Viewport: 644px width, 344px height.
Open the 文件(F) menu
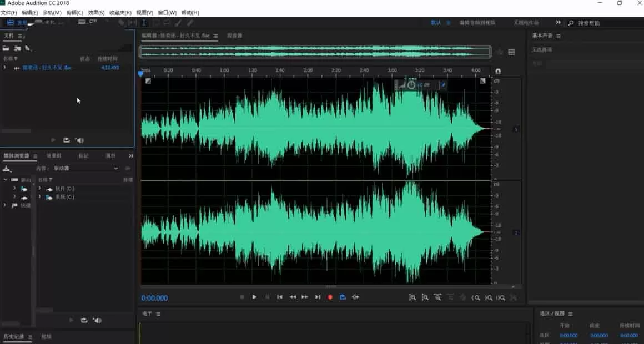tap(9, 13)
